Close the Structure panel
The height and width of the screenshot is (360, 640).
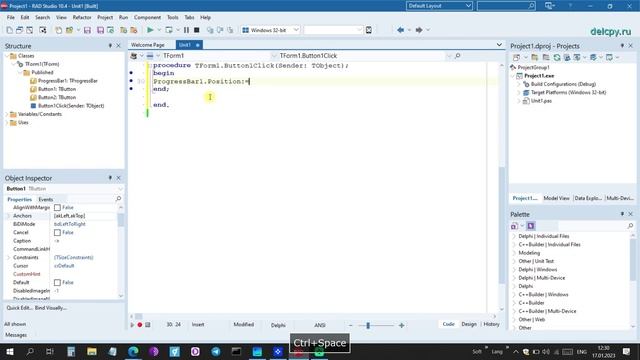118,46
